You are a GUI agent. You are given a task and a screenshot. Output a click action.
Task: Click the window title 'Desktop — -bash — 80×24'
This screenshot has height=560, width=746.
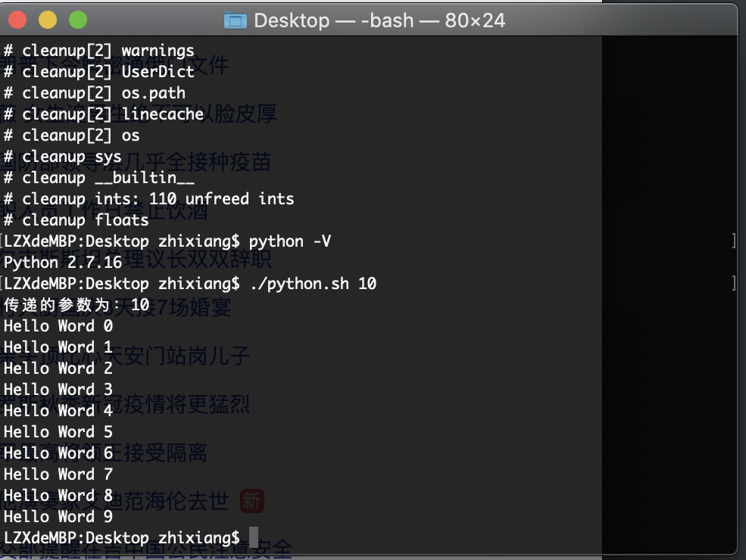click(379, 20)
